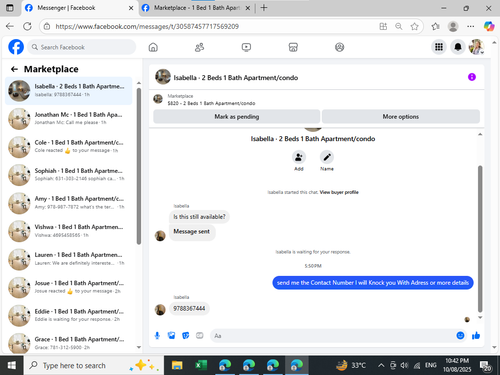Open Isabella 2 Beds 1 Bath conversation
The height and width of the screenshot is (375, 500).
pyautogui.click(x=69, y=91)
